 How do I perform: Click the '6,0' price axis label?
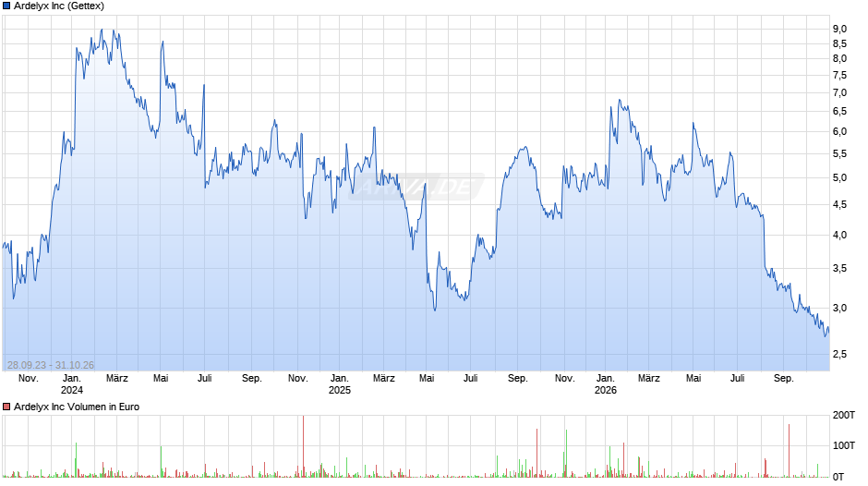839,132
